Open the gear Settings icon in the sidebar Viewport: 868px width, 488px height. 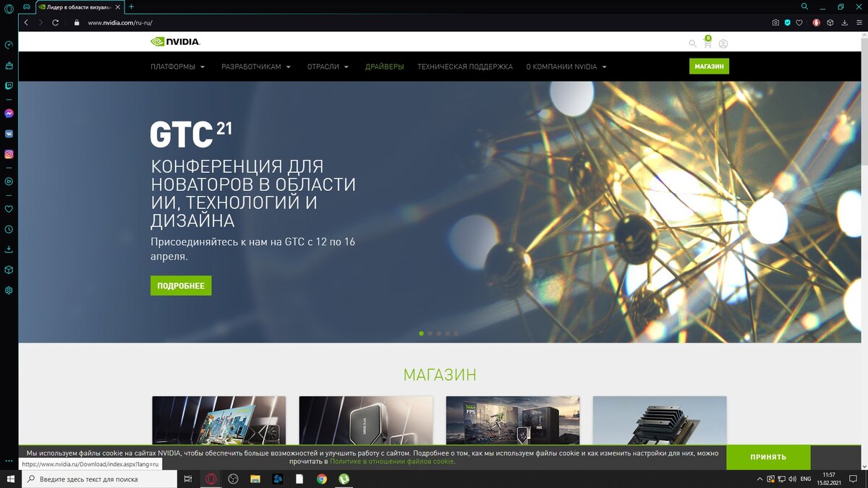pyautogui.click(x=9, y=290)
